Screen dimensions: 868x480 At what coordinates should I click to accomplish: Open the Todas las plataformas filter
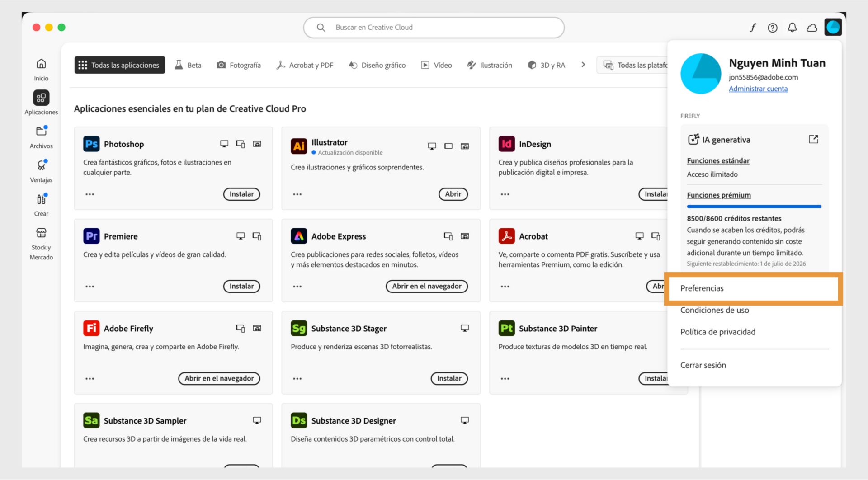pyautogui.click(x=632, y=65)
